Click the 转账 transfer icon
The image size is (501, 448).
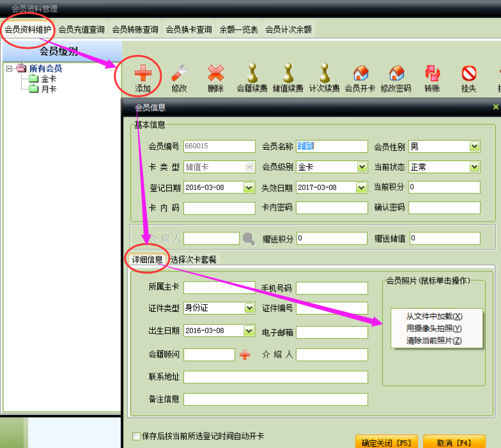click(x=432, y=73)
